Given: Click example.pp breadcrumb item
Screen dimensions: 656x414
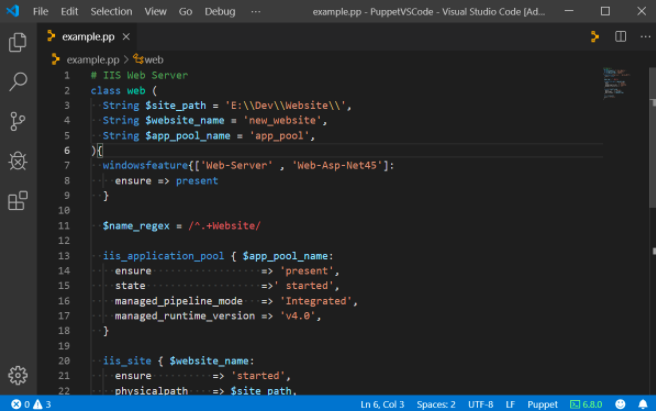Looking at the screenshot, I should click(x=93, y=60).
